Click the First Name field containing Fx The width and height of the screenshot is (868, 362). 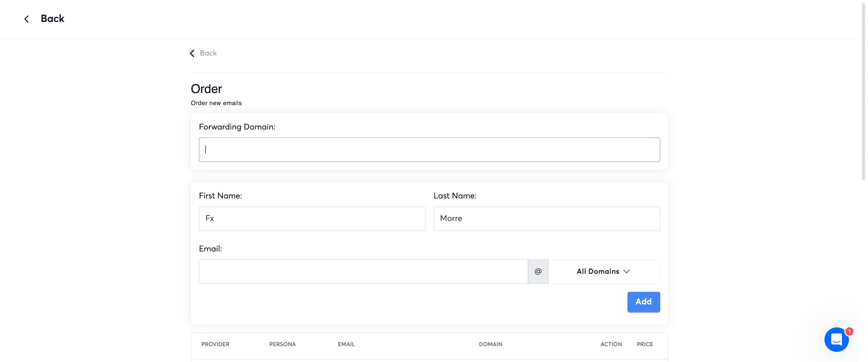coord(312,218)
